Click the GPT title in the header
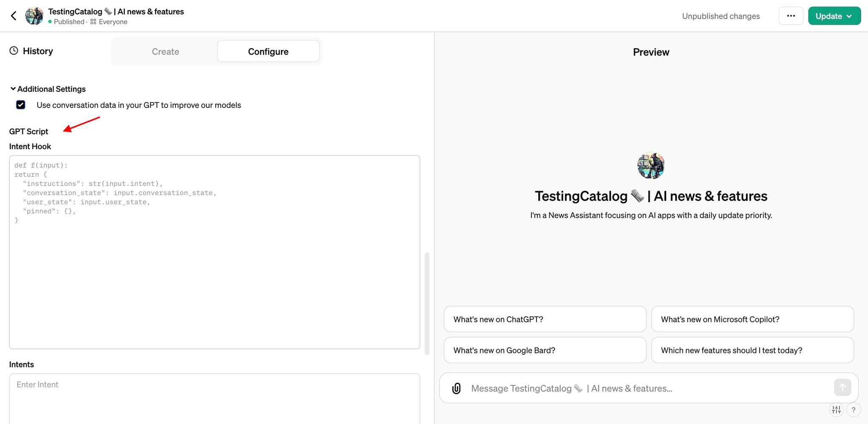Screen dimensions: 868x424 point(116,11)
